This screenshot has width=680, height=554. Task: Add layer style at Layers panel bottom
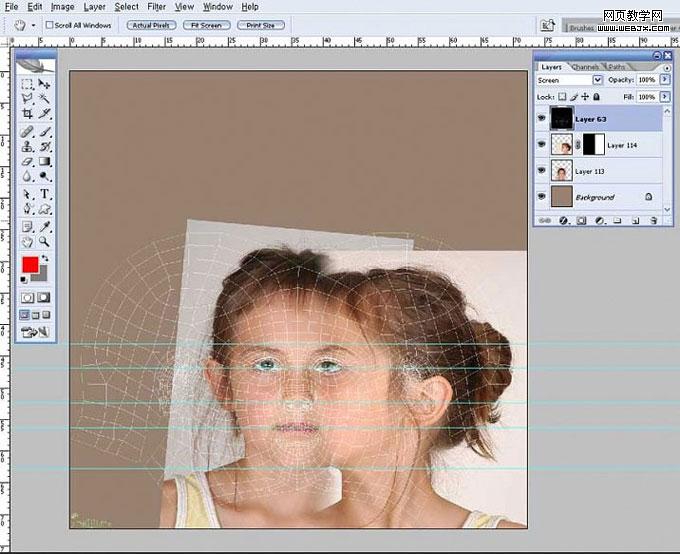pos(563,221)
